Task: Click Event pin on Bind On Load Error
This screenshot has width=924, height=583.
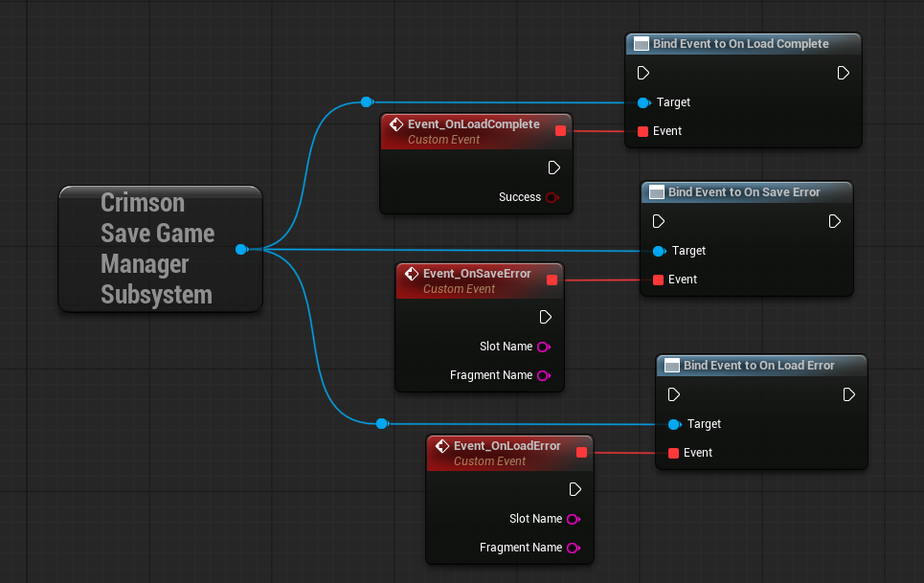Action: (673, 453)
